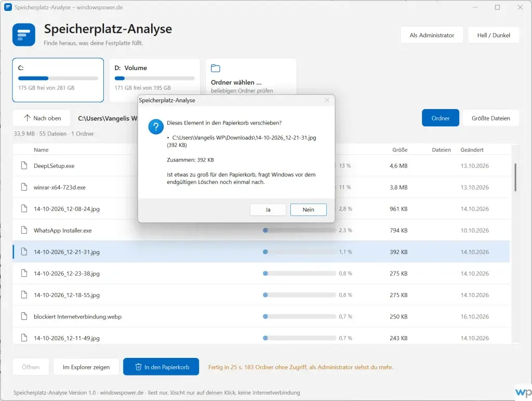The height and width of the screenshot is (401, 532).
Task: Click D: Volume usage progress bar
Action: point(154,78)
